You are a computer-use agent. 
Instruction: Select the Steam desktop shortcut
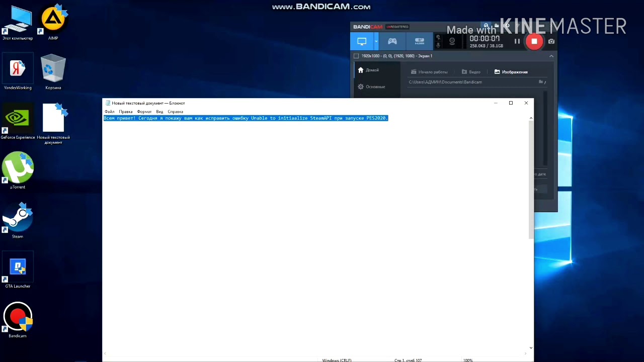click(18, 221)
